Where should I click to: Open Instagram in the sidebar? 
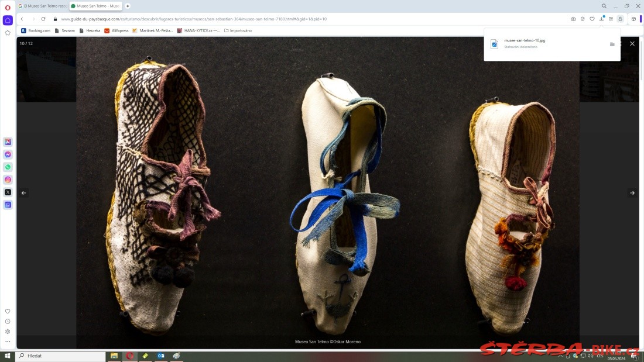point(8,180)
